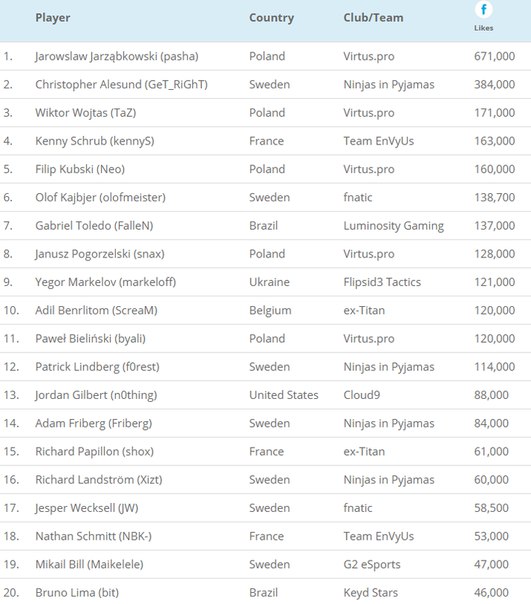Viewport: 531px width, 604px height.
Task: Sort by the Country column header
Action: [271, 18]
